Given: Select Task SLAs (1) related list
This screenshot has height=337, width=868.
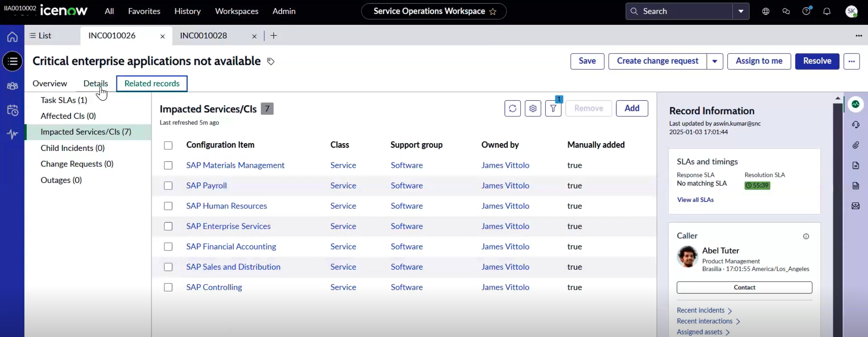Looking at the screenshot, I should [x=64, y=100].
